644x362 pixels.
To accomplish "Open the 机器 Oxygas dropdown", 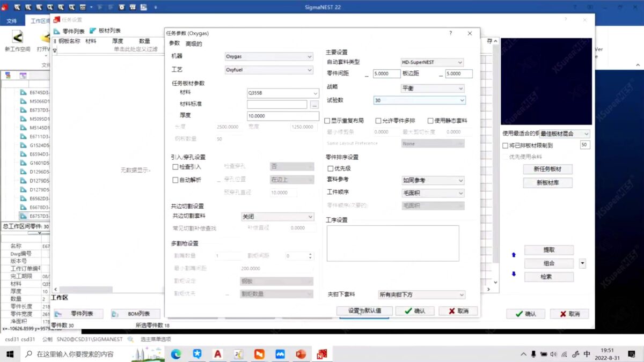I will pyautogui.click(x=269, y=56).
